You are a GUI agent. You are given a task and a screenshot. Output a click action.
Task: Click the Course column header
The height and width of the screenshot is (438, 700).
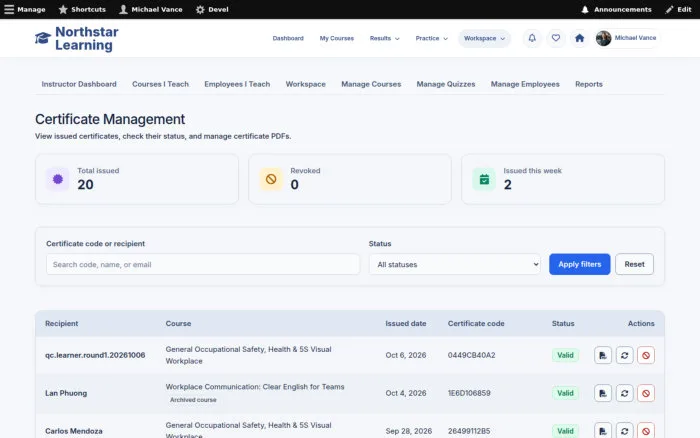178,323
